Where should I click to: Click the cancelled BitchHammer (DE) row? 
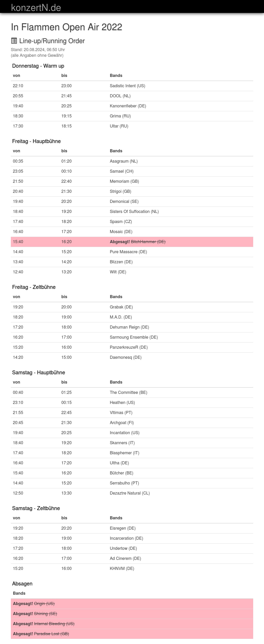pos(132,242)
